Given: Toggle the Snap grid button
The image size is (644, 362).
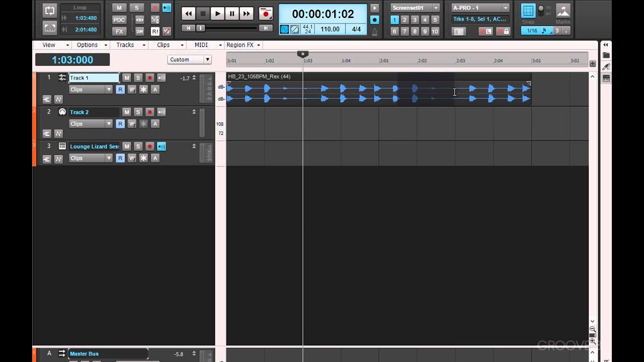Looking at the screenshot, I should [x=528, y=11].
